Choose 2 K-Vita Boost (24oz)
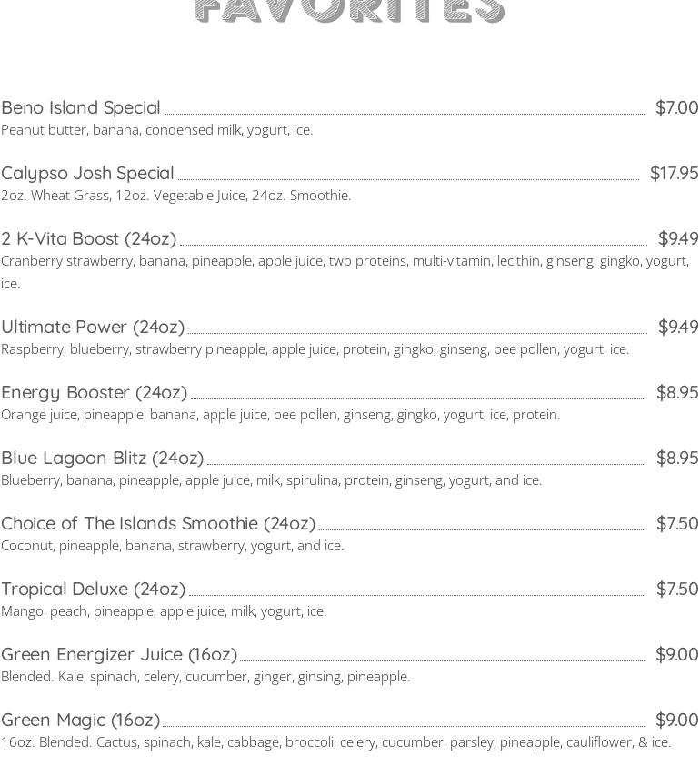This screenshot has width=700, height=776. pyautogui.click(x=89, y=238)
